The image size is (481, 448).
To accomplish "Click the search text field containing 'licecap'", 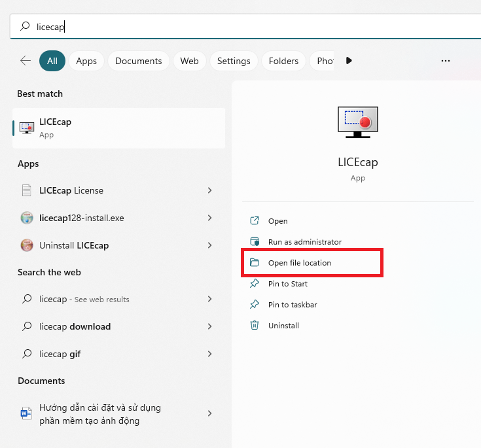I will (245, 27).
